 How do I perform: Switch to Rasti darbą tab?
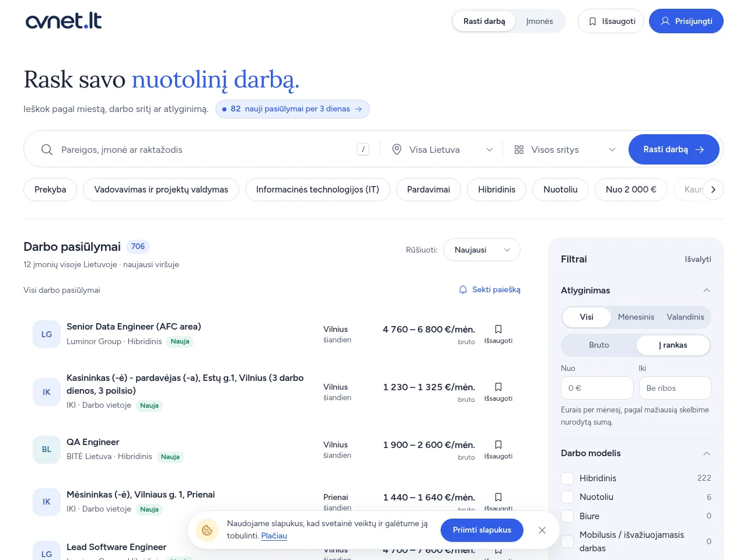pos(484,21)
